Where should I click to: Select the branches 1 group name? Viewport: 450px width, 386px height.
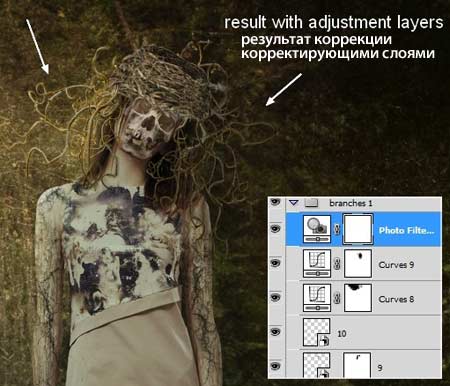point(351,203)
